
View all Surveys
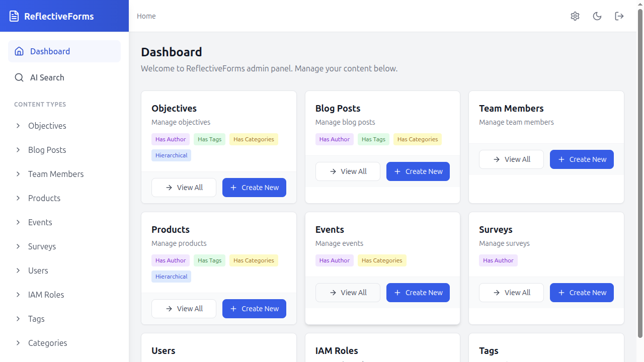pyautogui.click(x=511, y=293)
